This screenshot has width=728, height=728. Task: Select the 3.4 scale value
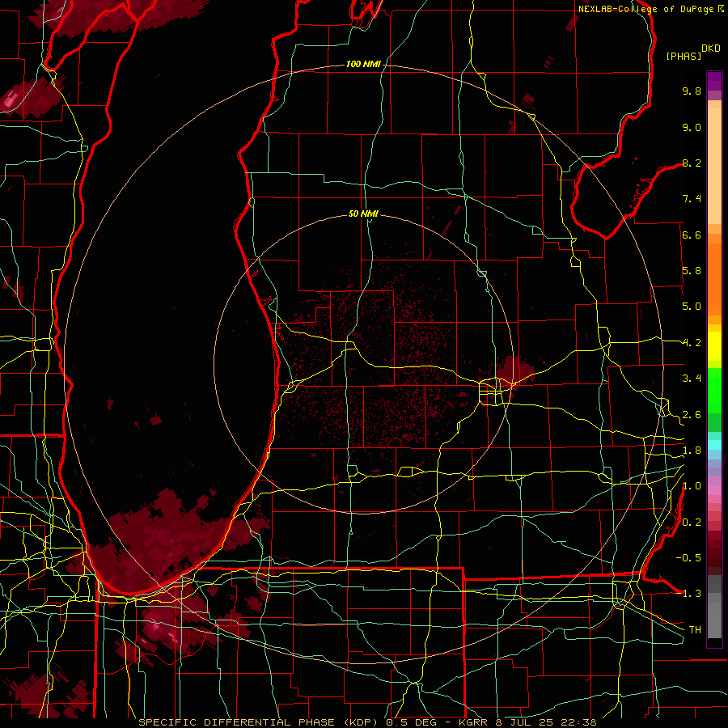(692, 379)
